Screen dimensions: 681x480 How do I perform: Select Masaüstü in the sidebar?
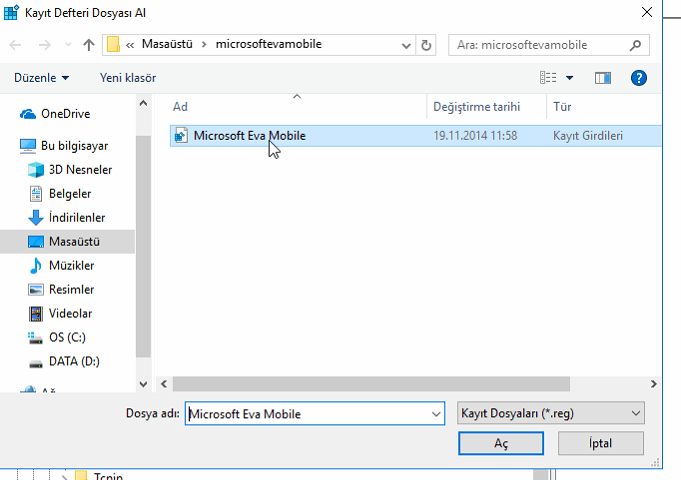(x=67, y=242)
